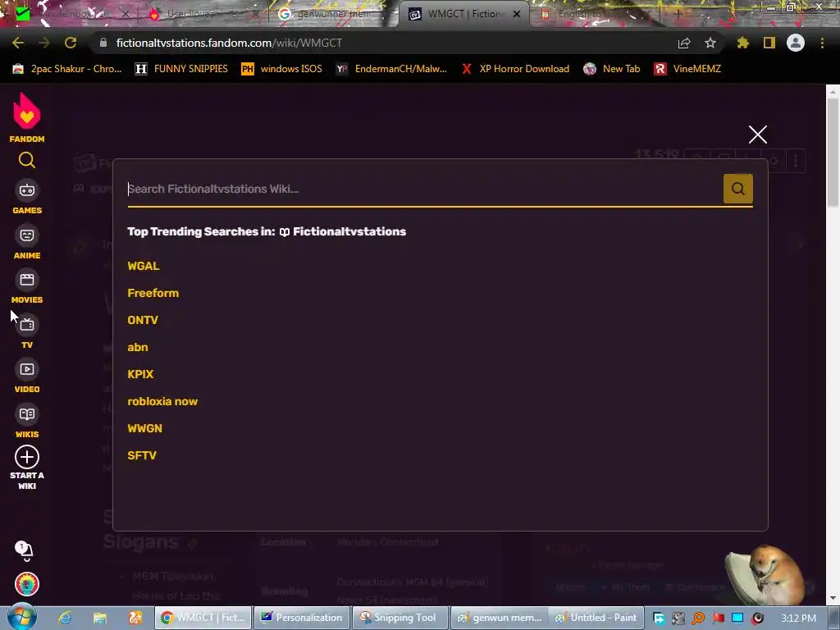
Task: Click the taskbar clock 3:12 PM
Action: coord(798,618)
